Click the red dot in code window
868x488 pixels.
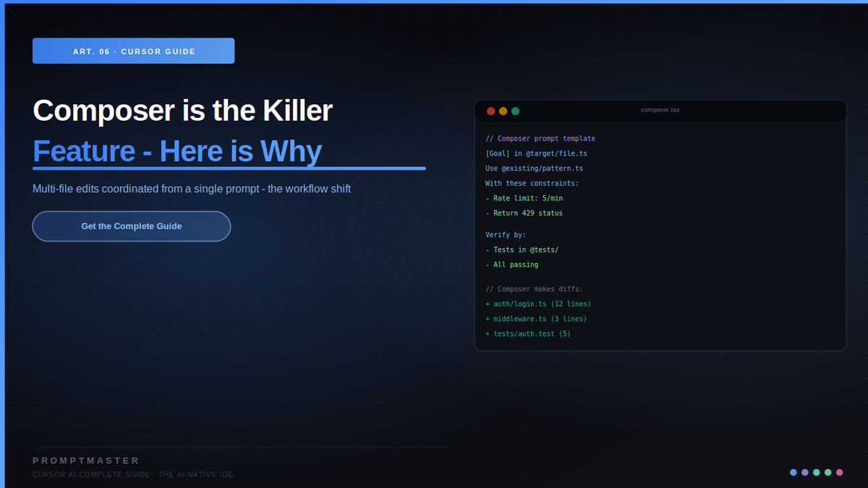pyautogui.click(x=490, y=111)
